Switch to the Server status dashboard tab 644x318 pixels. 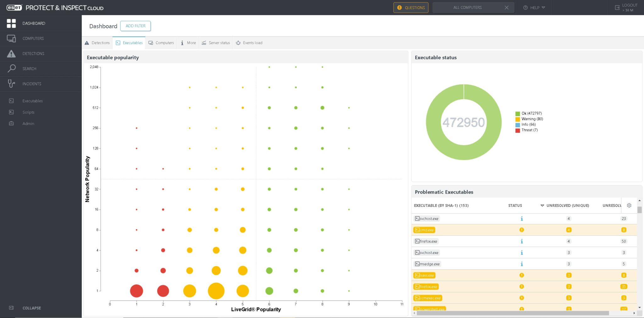tap(216, 43)
